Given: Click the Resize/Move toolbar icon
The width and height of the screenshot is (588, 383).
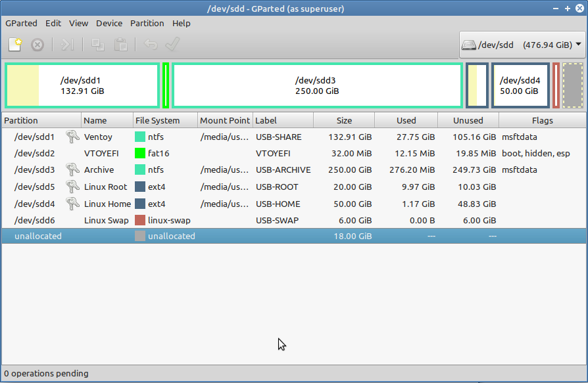Looking at the screenshot, I should pyautogui.click(x=67, y=45).
